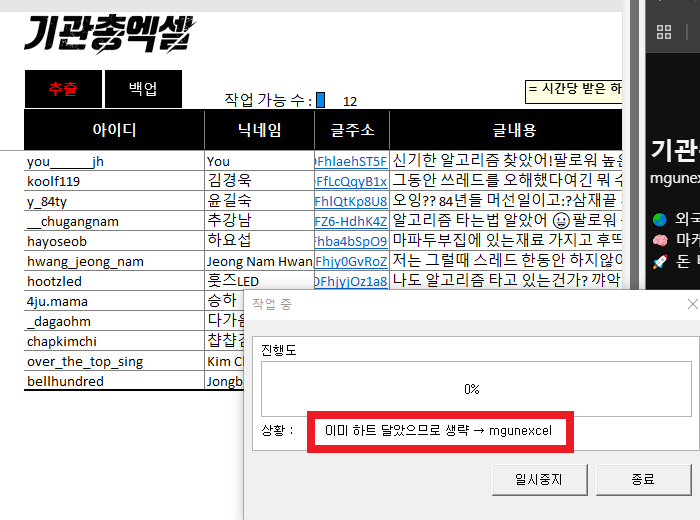Screen dimensions: 700x520
Task: Click the 기관총엑셀 logo
Action: (x=110, y=34)
